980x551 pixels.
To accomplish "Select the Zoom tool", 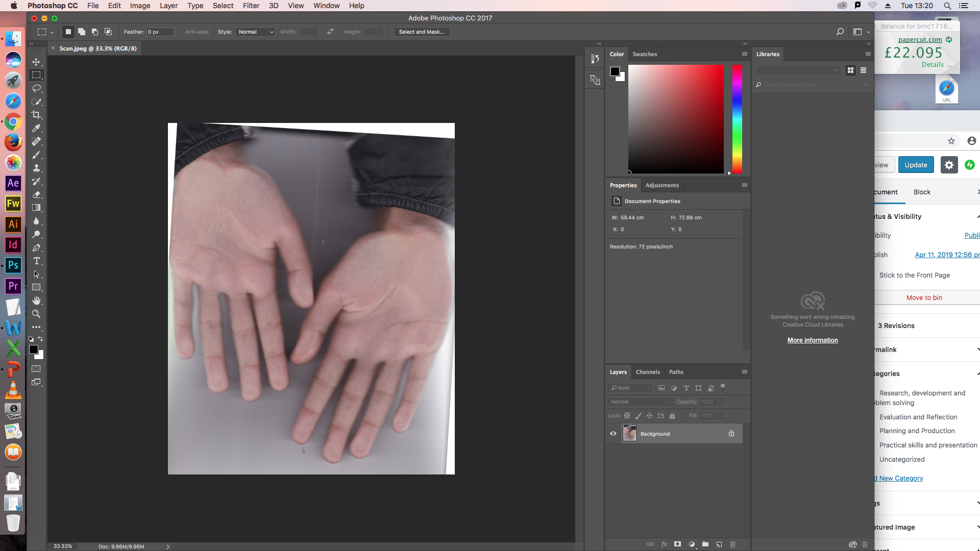I will (x=36, y=314).
